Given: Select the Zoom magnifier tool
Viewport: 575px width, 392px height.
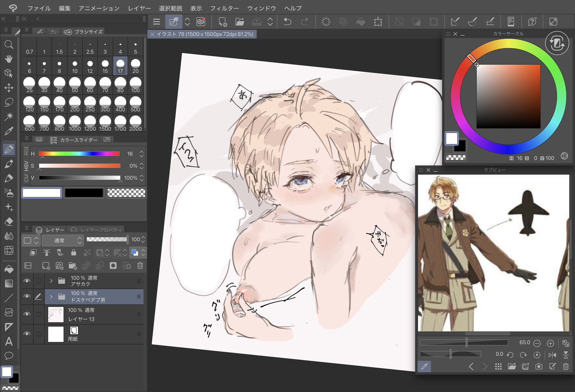Looking at the screenshot, I should 9,44.
